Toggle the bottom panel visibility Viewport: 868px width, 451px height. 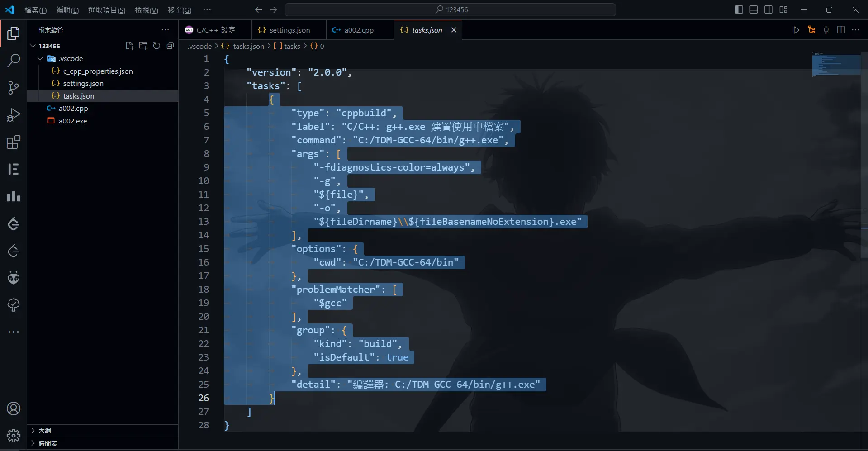point(754,9)
